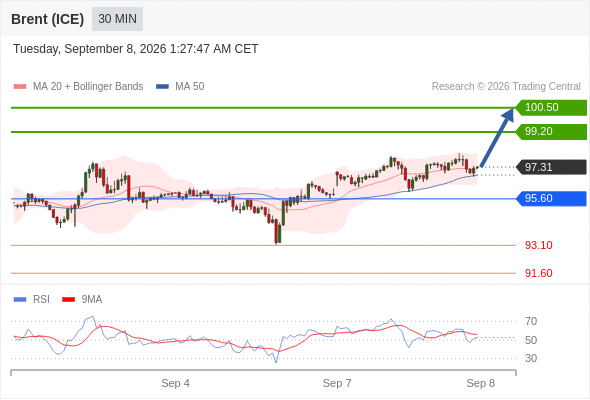
Task: Toggle the RSI legend entry
Action: tap(32, 300)
